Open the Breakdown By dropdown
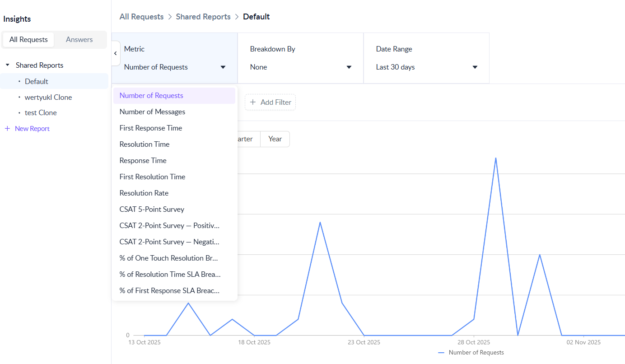Screen dimensions: 625x364 point(300,67)
